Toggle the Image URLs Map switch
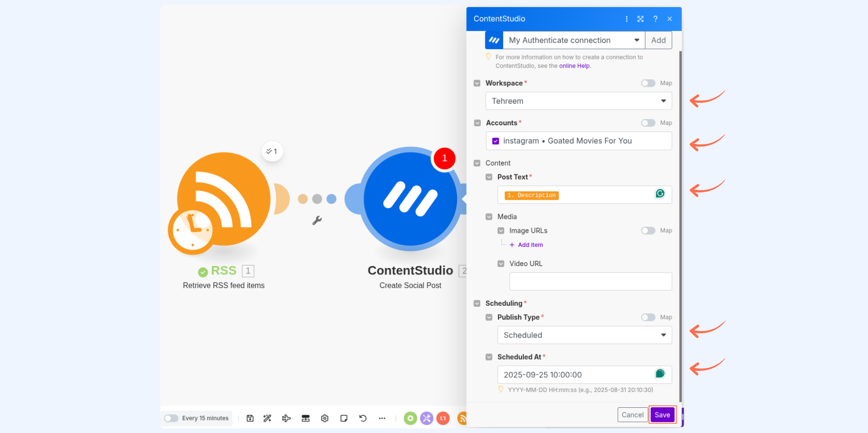The width and height of the screenshot is (868, 433). [648, 231]
